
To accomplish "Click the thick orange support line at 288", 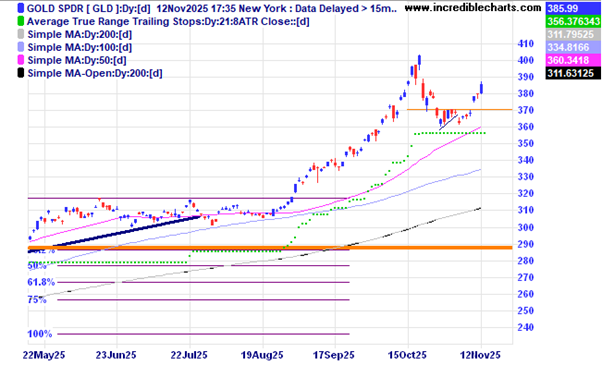I will tap(270, 248).
